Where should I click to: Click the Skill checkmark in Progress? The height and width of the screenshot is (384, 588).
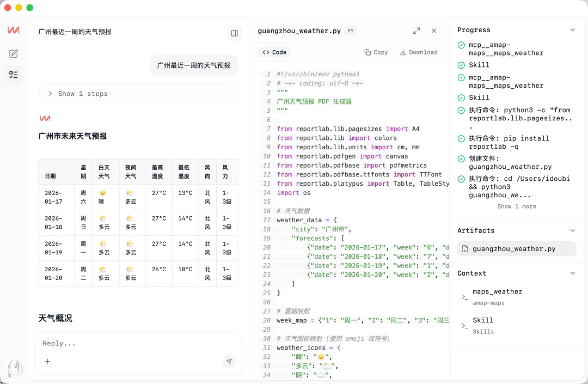pos(462,65)
